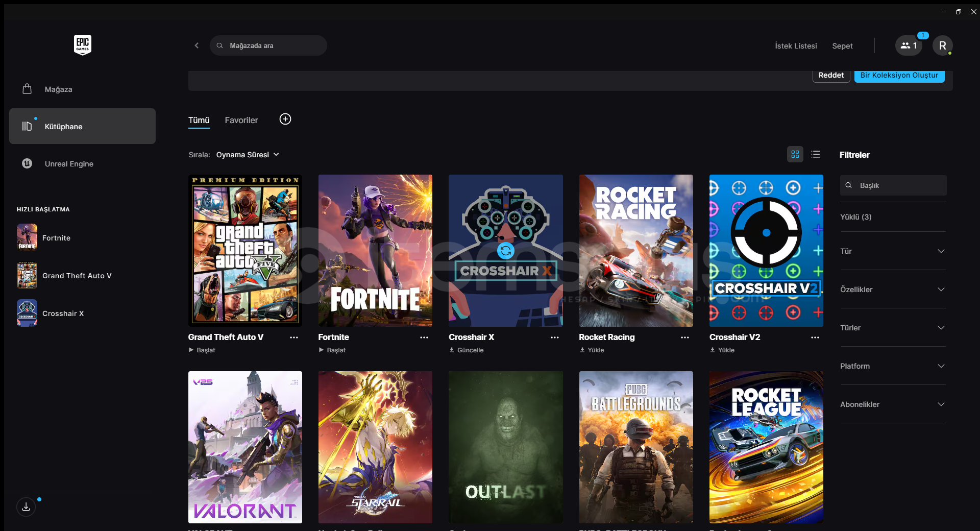Click Güncelle under Crosshair X
980x531 pixels.
(x=467, y=350)
